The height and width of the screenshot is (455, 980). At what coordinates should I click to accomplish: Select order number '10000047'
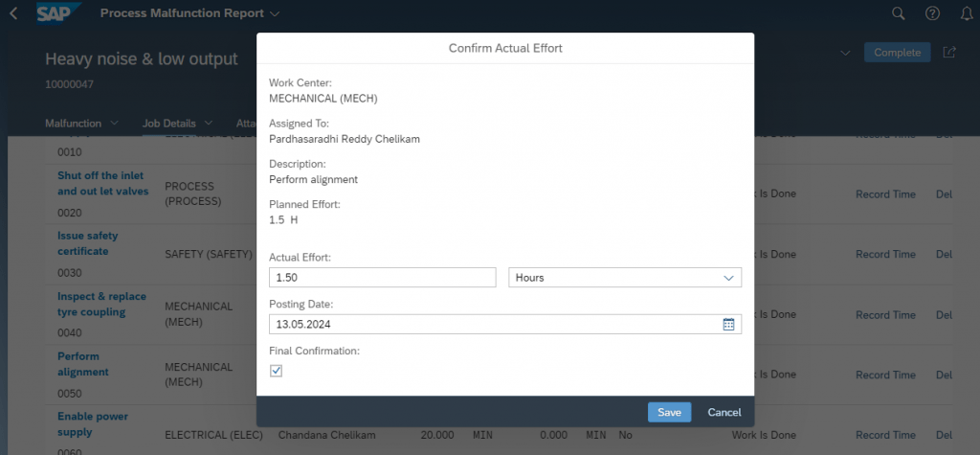pyautogui.click(x=69, y=84)
